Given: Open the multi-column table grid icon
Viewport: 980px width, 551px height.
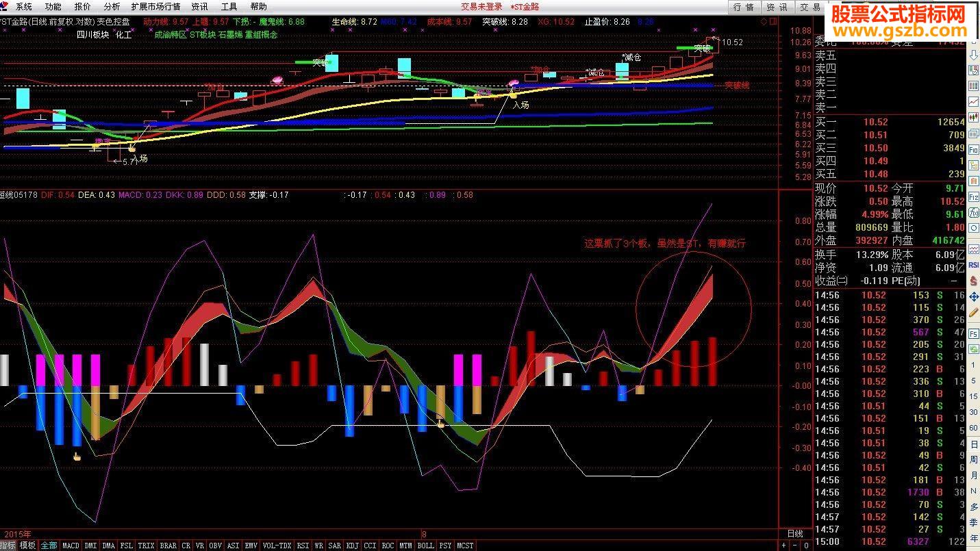Looking at the screenshot, I should [974, 86].
